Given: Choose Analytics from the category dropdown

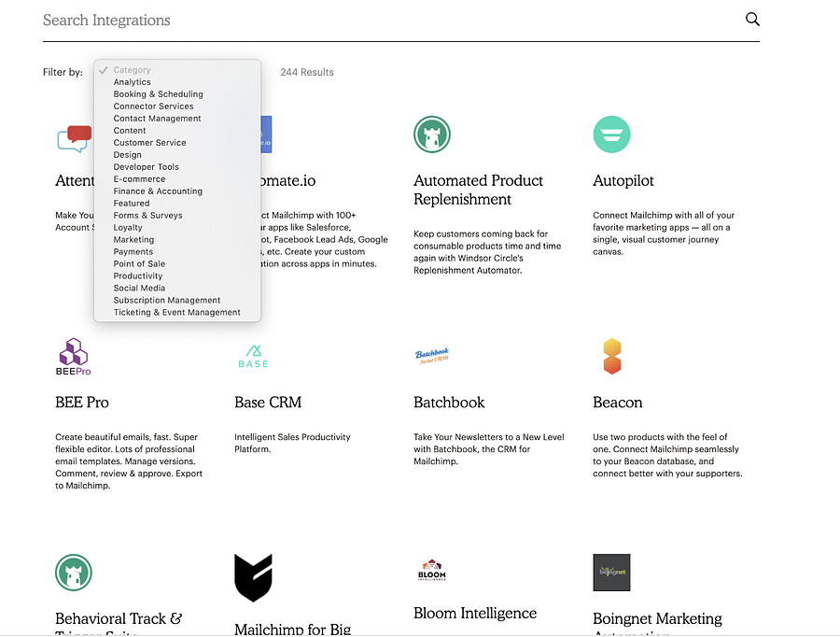Looking at the screenshot, I should [x=133, y=82].
